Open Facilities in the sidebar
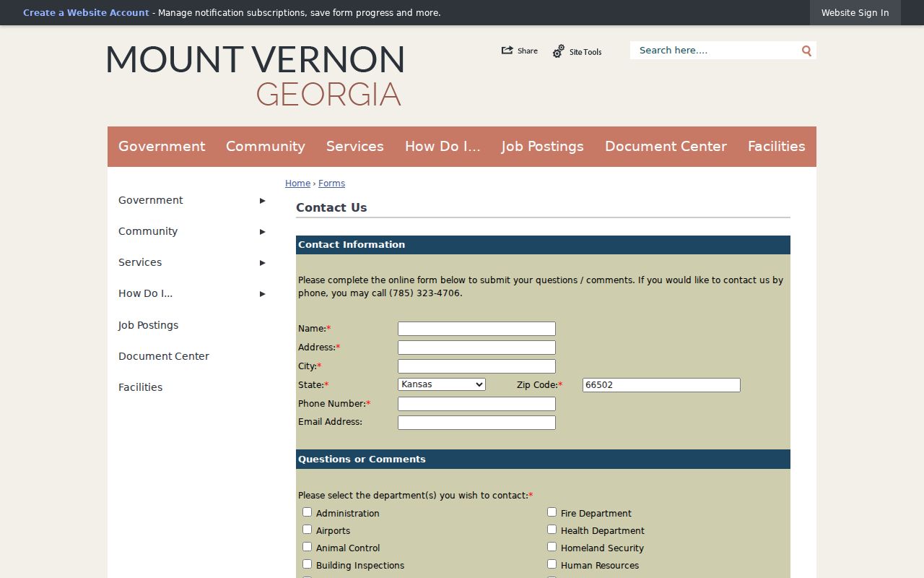The width and height of the screenshot is (924, 578). click(140, 387)
